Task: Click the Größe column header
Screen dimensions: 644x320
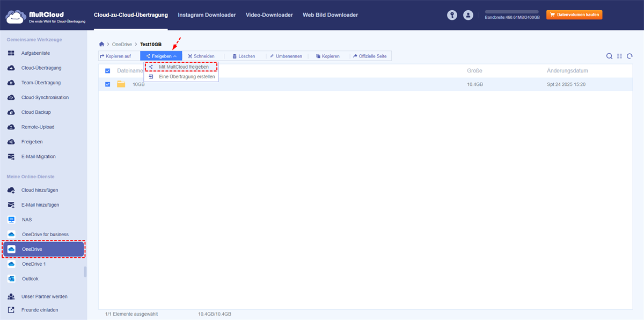Action: pos(474,71)
